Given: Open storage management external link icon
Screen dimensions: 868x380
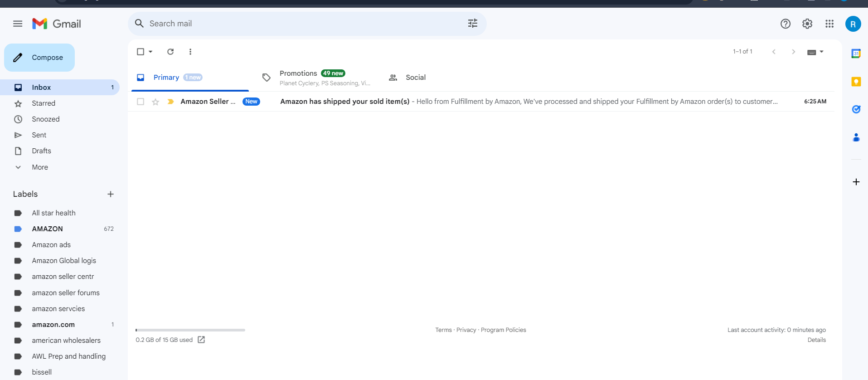Looking at the screenshot, I should click(201, 340).
